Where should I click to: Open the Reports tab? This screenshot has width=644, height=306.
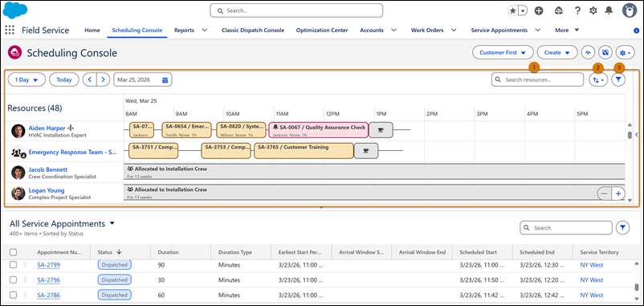click(x=185, y=30)
